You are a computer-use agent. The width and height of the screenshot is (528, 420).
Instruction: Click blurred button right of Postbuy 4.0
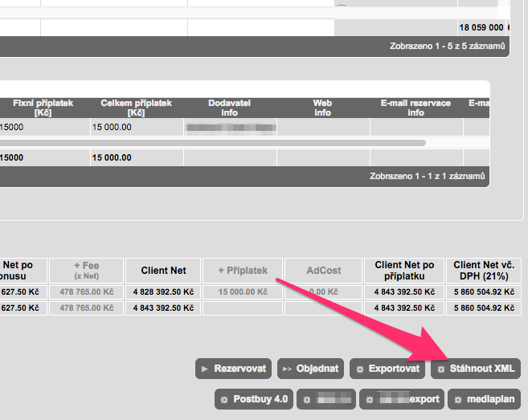click(x=325, y=398)
